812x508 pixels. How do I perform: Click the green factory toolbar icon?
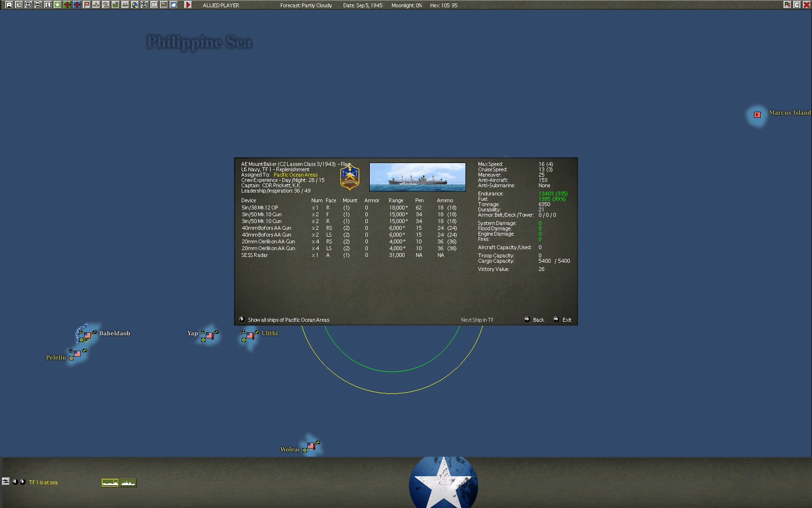click(115, 5)
